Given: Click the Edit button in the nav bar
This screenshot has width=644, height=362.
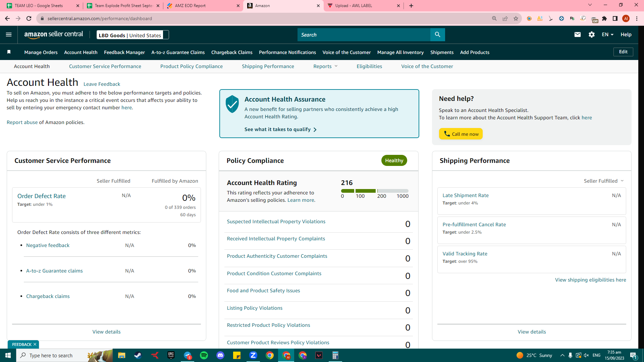Looking at the screenshot, I should pyautogui.click(x=623, y=52).
